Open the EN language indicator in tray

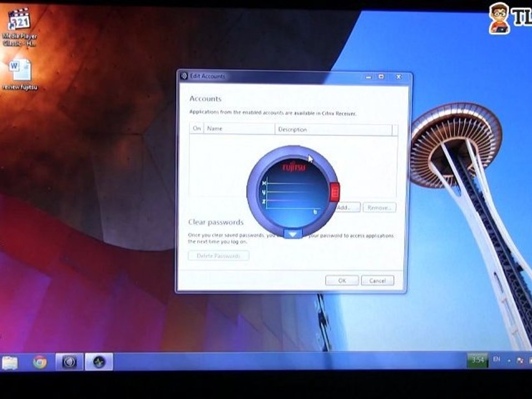click(497, 360)
